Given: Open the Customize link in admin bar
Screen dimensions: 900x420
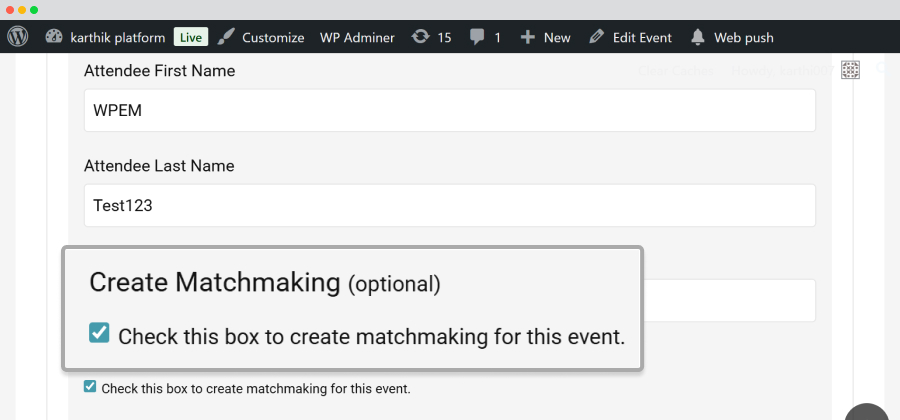Looking at the screenshot, I should (x=273, y=38).
